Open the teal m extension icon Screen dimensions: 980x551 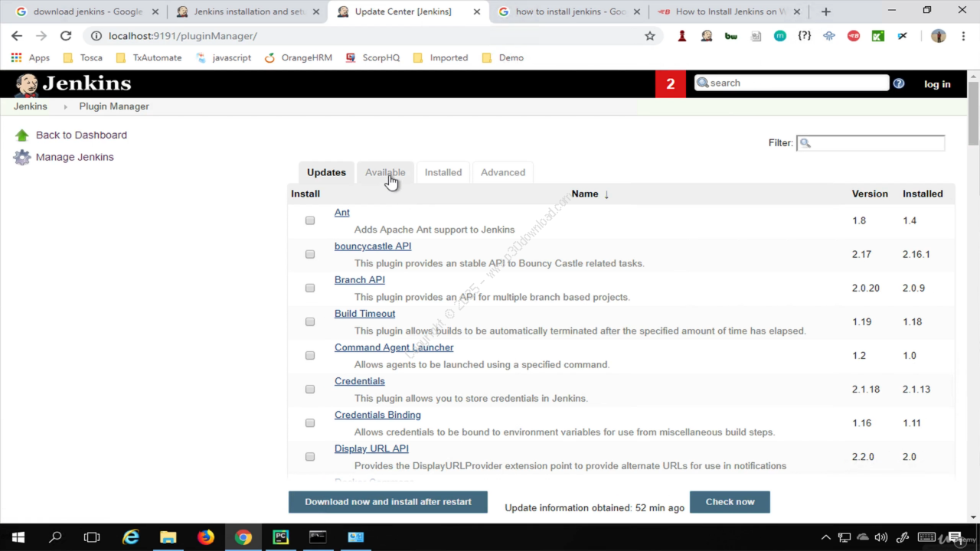pos(780,36)
